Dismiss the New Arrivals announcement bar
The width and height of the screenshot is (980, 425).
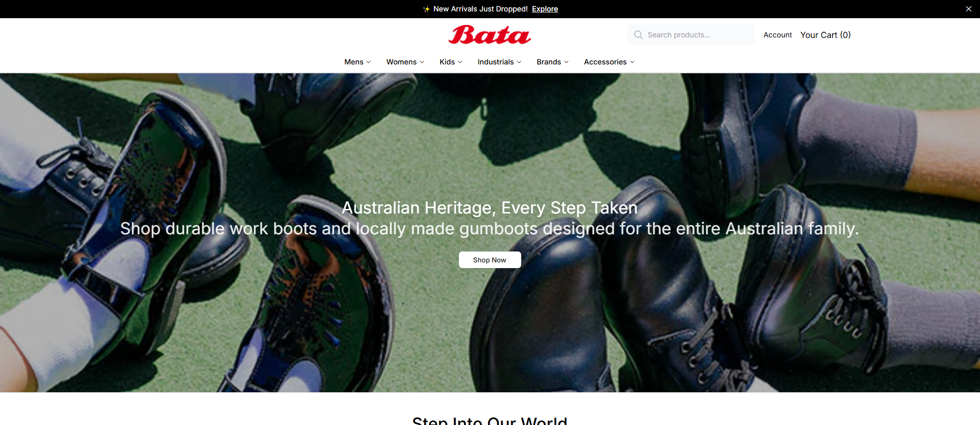tap(969, 9)
